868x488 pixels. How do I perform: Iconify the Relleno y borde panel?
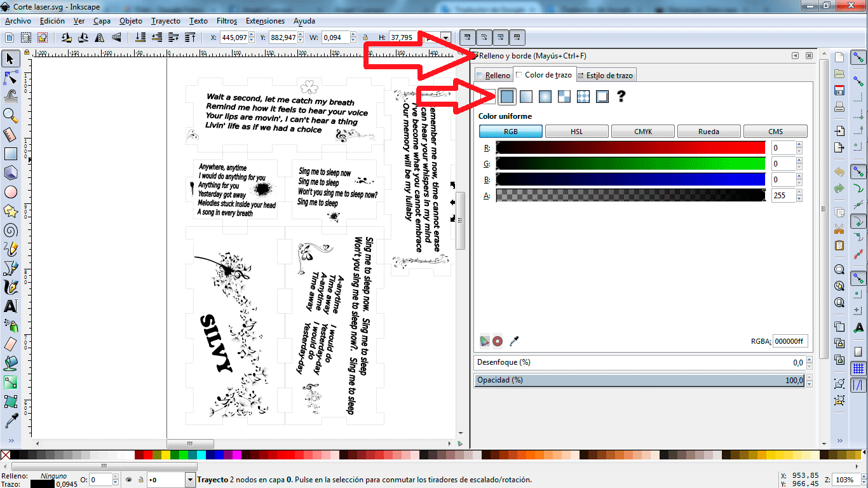pos(795,56)
